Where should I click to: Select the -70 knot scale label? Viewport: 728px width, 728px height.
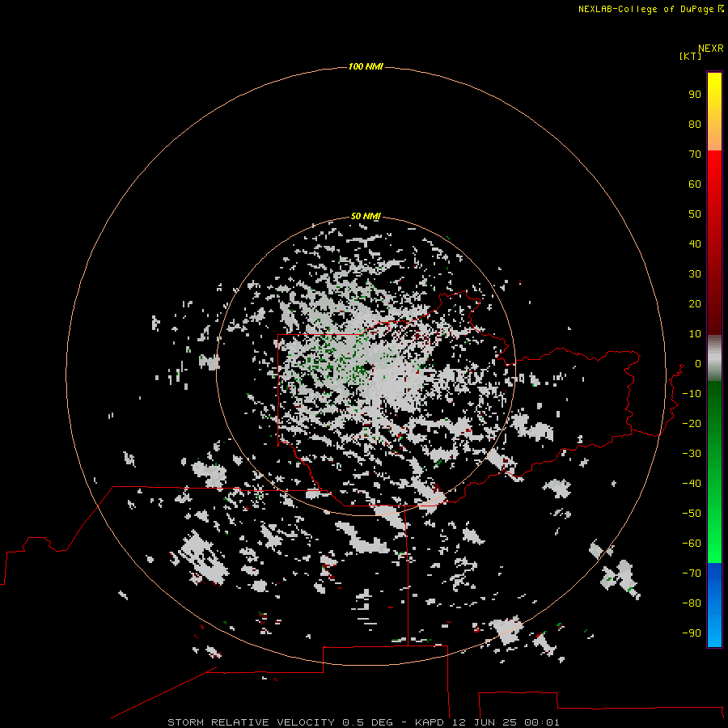tap(692, 574)
